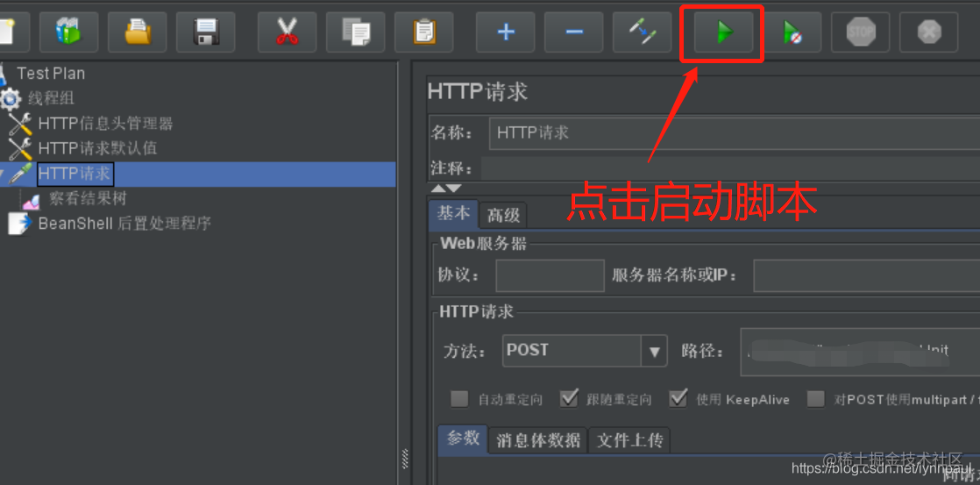980x485 pixels.
Task: Switch to the 高级 tab
Action: (503, 216)
